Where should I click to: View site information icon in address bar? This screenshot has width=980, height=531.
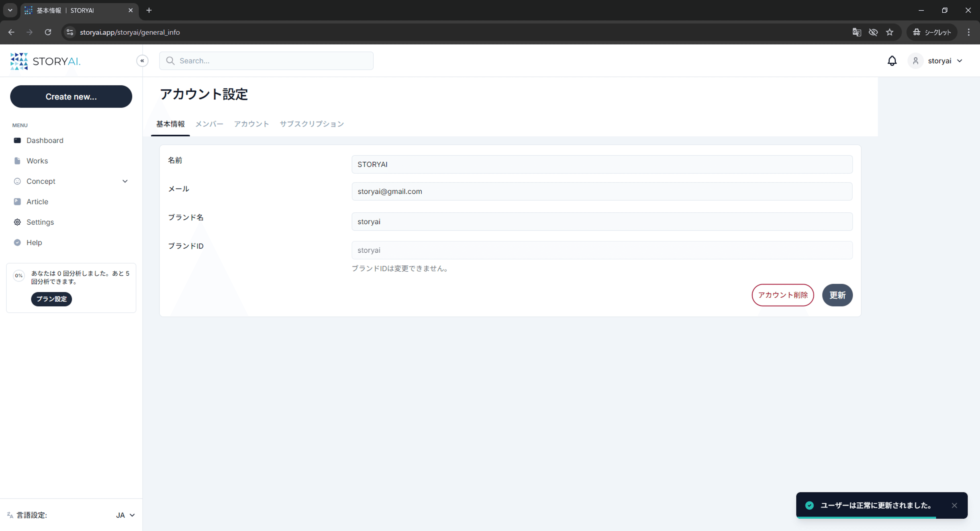70,32
